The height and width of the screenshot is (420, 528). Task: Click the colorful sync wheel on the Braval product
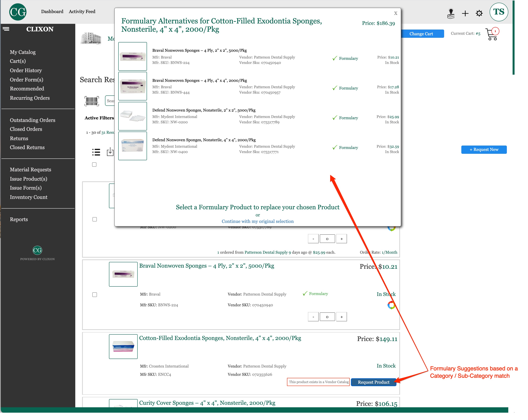click(x=391, y=305)
